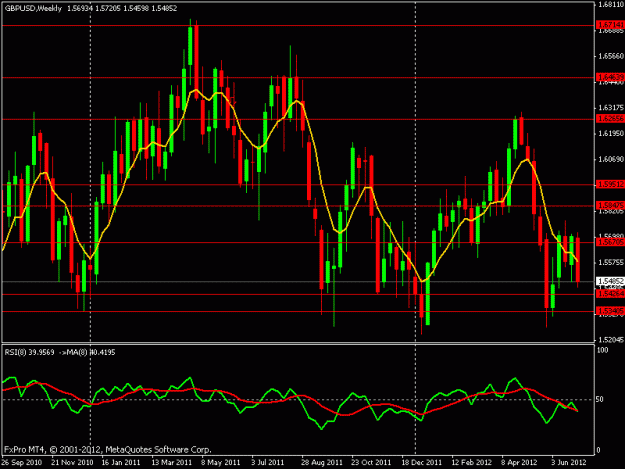Select the 1.59512 red price label
This screenshot has height=469, width=625.
pos(611,184)
